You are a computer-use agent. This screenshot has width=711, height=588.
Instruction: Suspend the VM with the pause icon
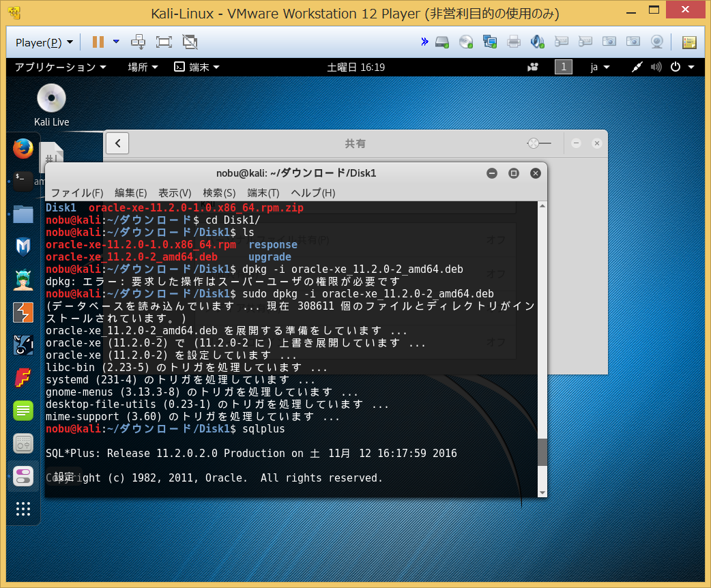(98, 42)
